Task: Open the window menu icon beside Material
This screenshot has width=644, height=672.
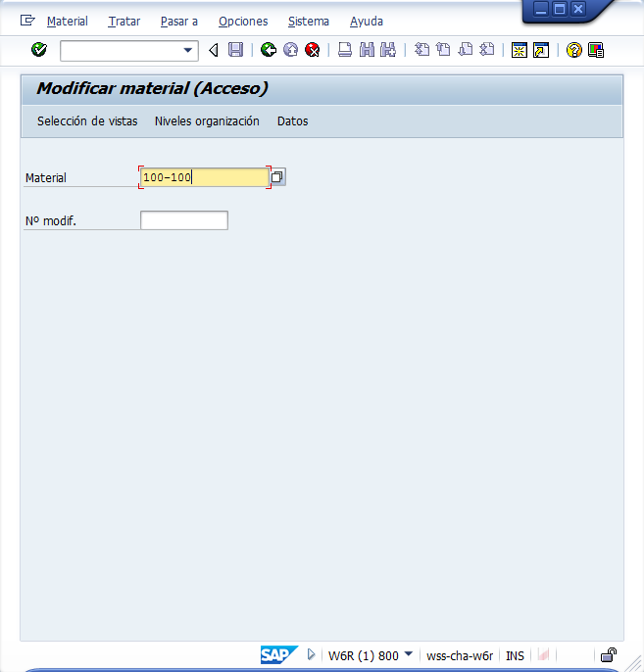Action: (27, 21)
